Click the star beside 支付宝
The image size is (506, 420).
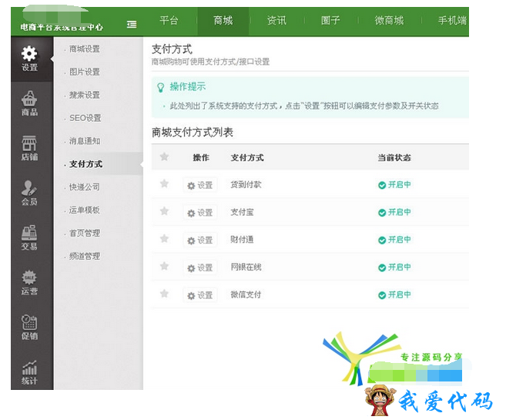(x=164, y=211)
